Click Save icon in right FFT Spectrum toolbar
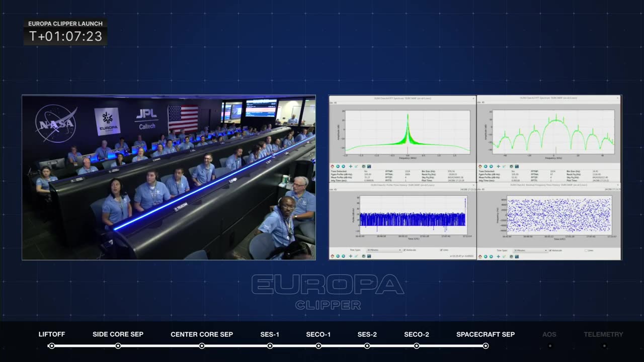 pyautogui.click(x=517, y=166)
